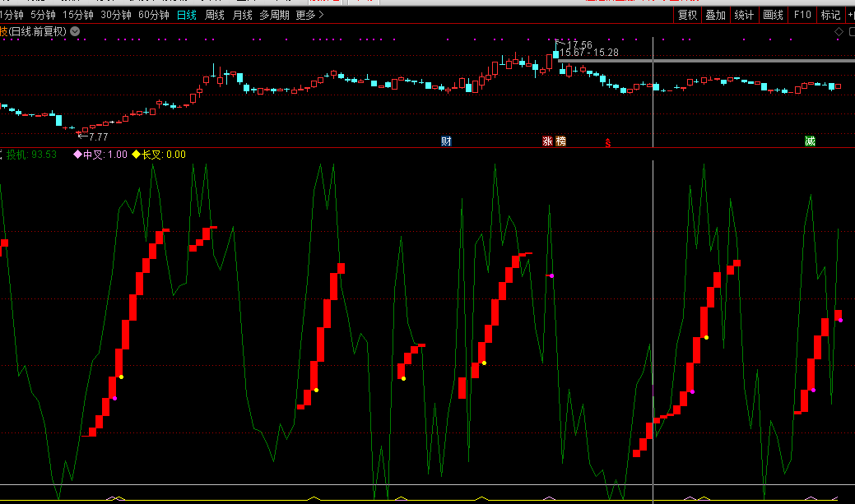Image resolution: width=855 pixels, height=504 pixels.
Task: Click the red $ dividend marker
Action: [608, 142]
